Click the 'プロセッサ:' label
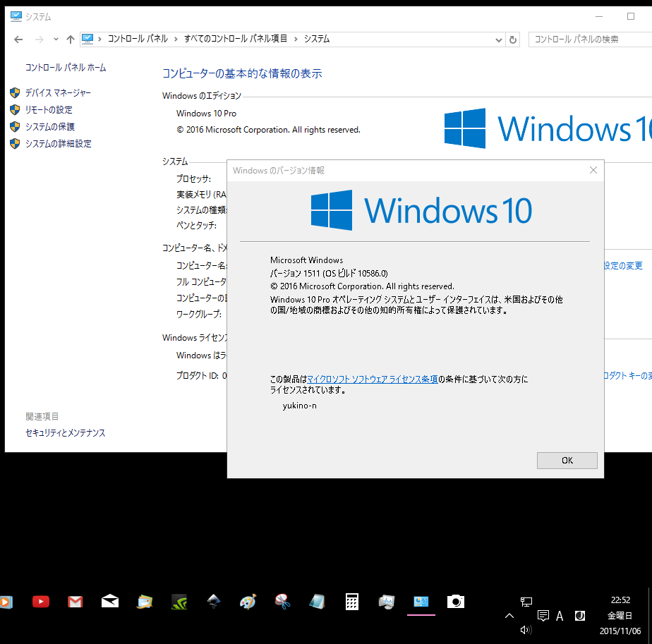The height and width of the screenshot is (644, 652). [x=193, y=178]
